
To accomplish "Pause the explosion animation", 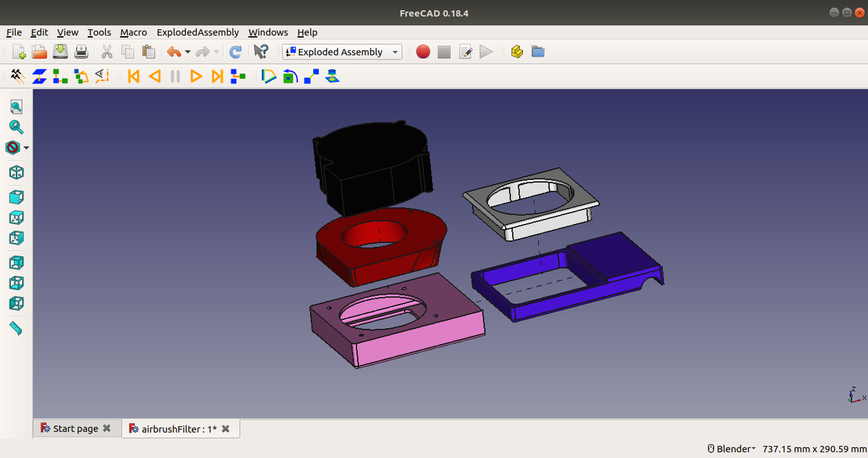I will (x=175, y=76).
